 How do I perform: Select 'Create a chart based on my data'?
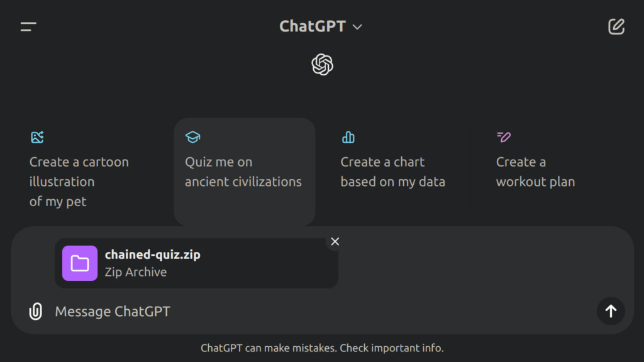[x=392, y=172]
